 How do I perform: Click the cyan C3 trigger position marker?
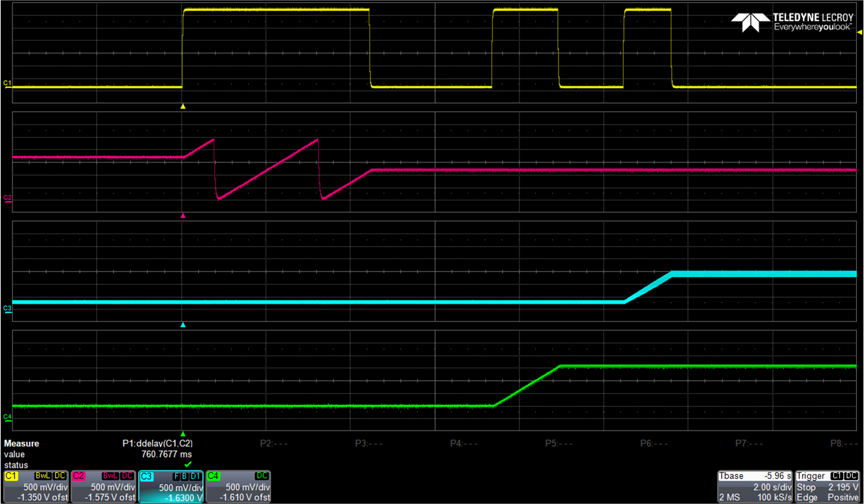[183, 325]
